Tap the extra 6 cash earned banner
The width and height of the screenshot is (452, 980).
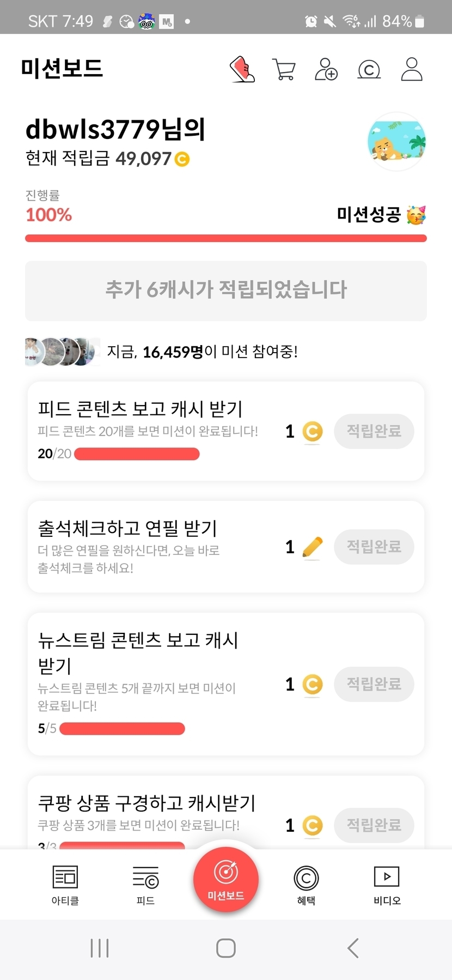226,291
